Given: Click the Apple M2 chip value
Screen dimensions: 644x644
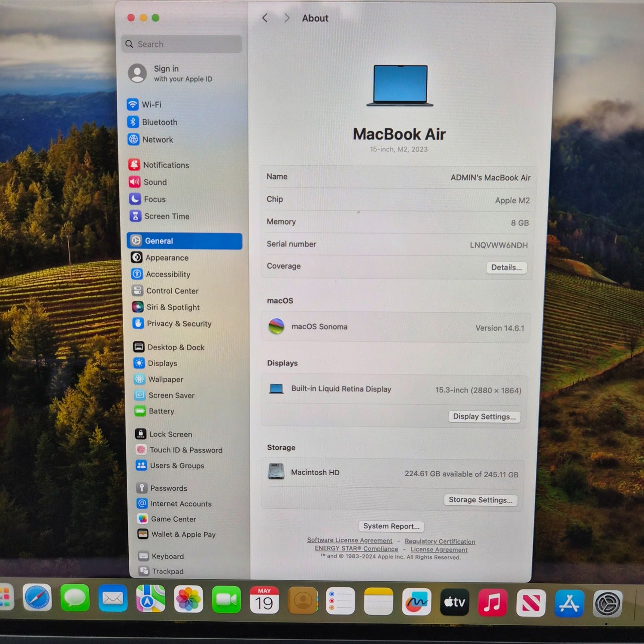Looking at the screenshot, I should [512, 200].
